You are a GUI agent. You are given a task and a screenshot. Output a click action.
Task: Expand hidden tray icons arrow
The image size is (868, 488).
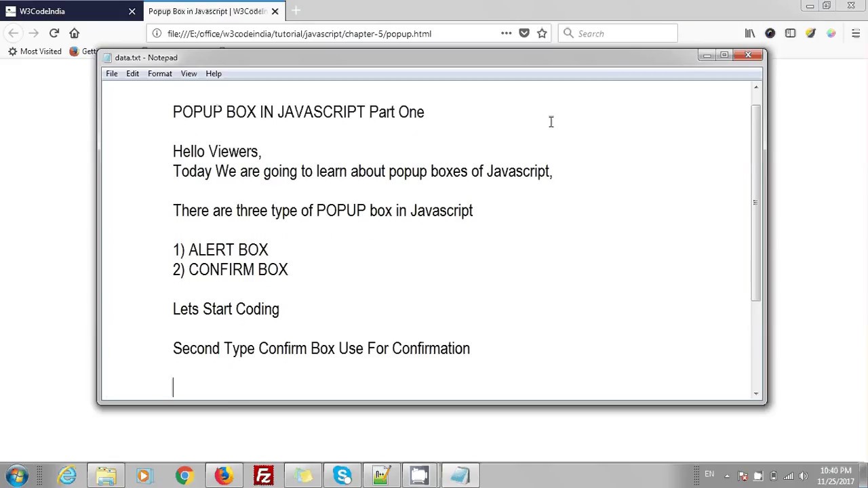coord(727,475)
